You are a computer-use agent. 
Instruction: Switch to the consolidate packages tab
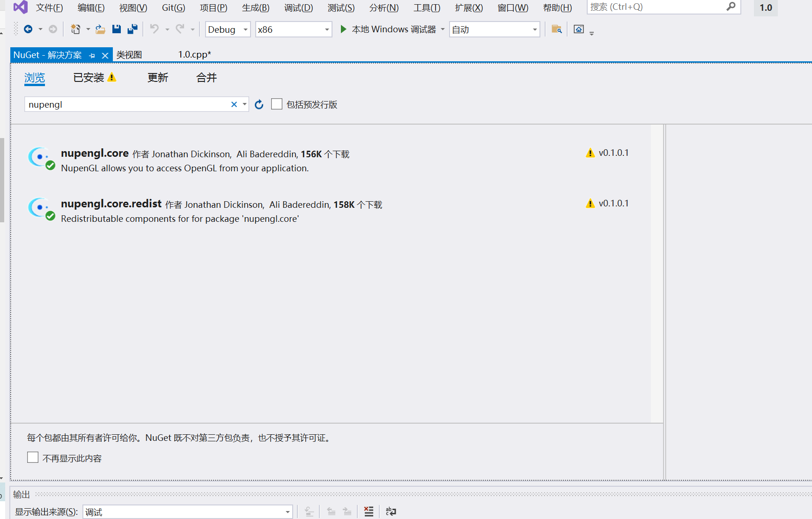tap(207, 78)
